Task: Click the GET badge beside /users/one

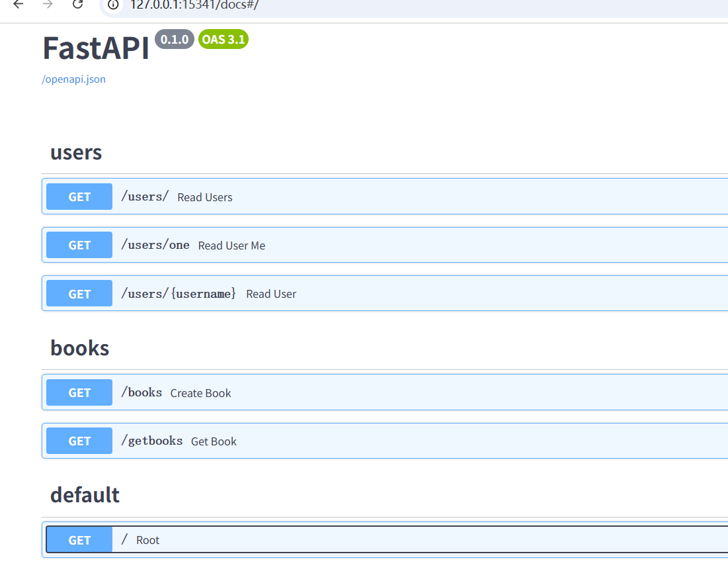Action: 79,245
